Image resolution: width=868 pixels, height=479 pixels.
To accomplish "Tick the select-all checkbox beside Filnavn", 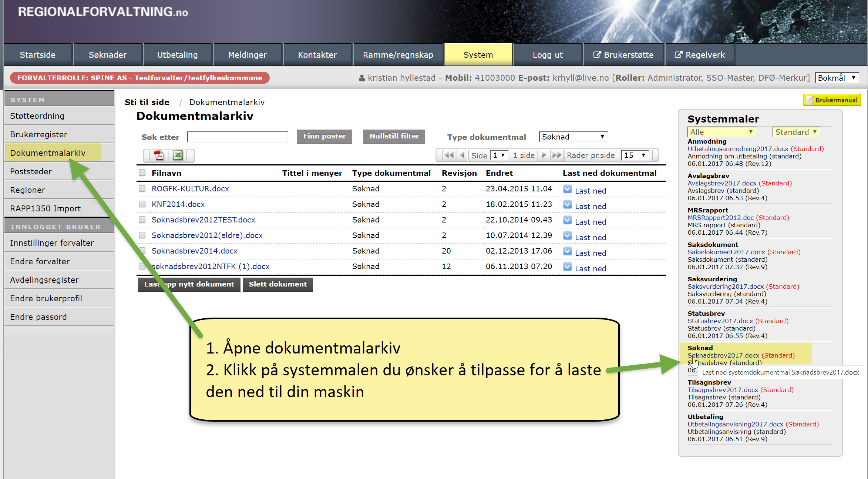I will [142, 172].
